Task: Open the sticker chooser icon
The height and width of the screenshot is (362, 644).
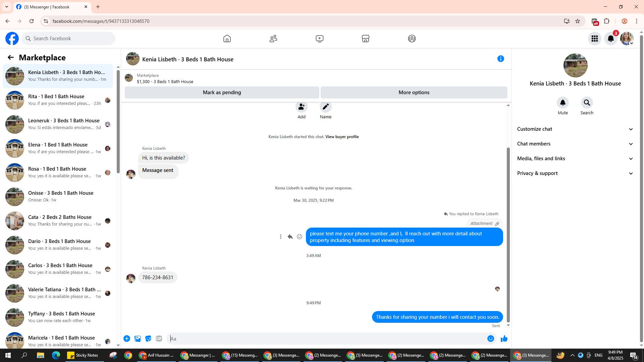Action: 148,339
